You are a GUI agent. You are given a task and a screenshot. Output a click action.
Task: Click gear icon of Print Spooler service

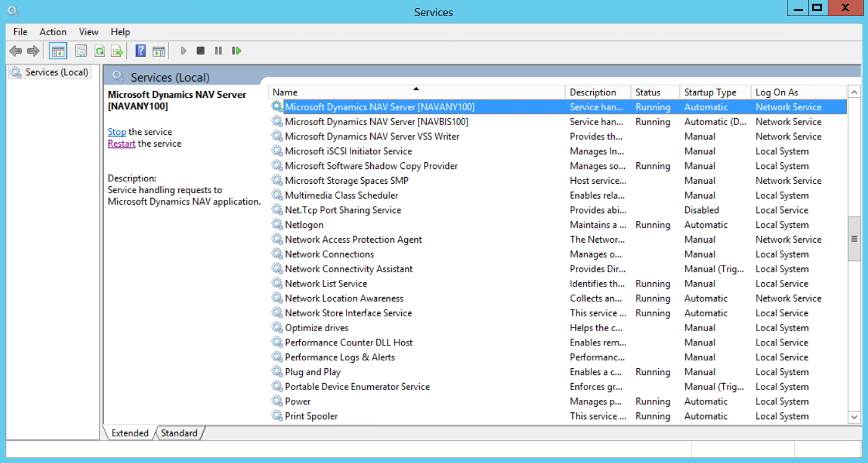click(x=277, y=416)
